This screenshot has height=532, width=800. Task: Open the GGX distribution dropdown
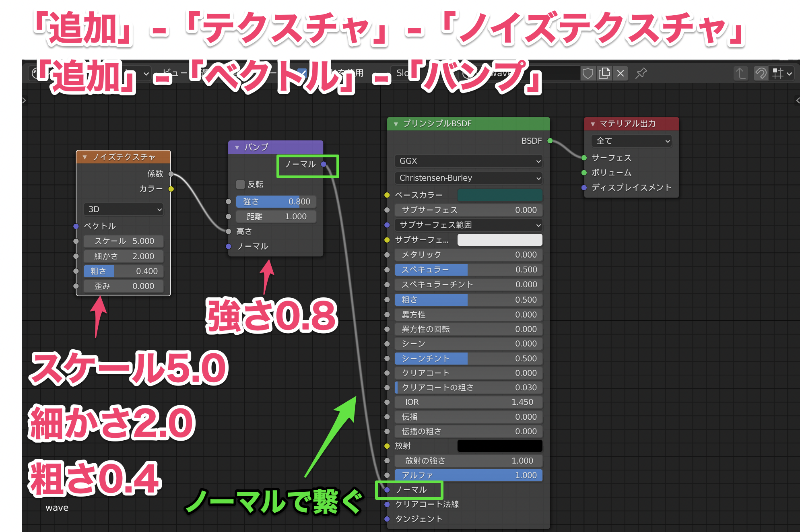pyautogui.click(x=468, y=161)
